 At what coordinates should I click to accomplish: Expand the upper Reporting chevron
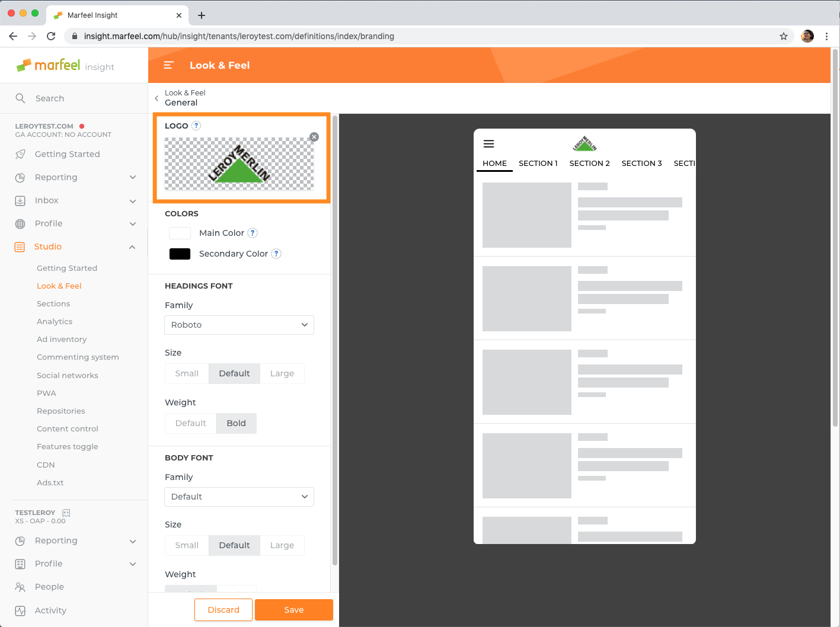coord(133,177)
